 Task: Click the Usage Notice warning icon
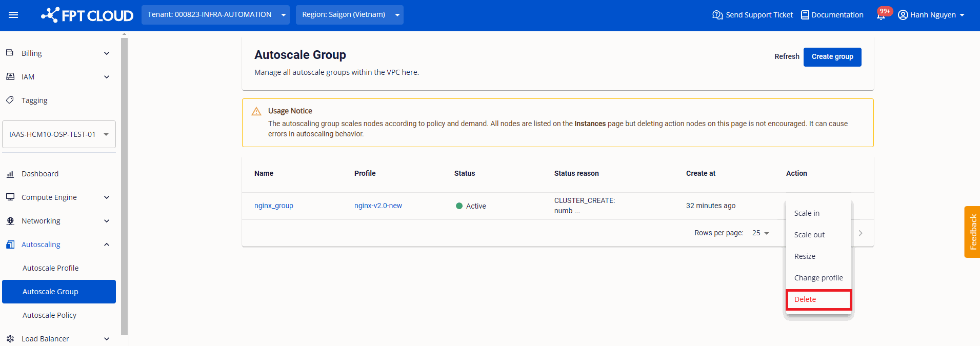pyautogui.click(x=256, y=111)
